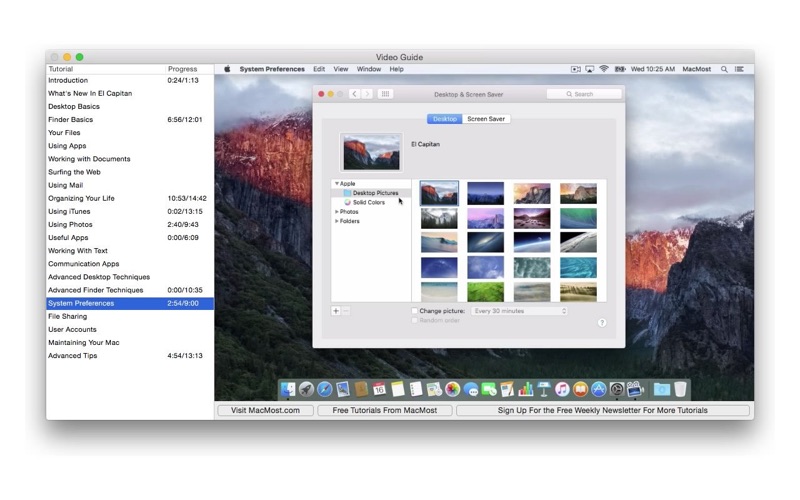Click the Wi-Fi status icon
The width and height of the screenshot is (800, 500).
(604, 69)
